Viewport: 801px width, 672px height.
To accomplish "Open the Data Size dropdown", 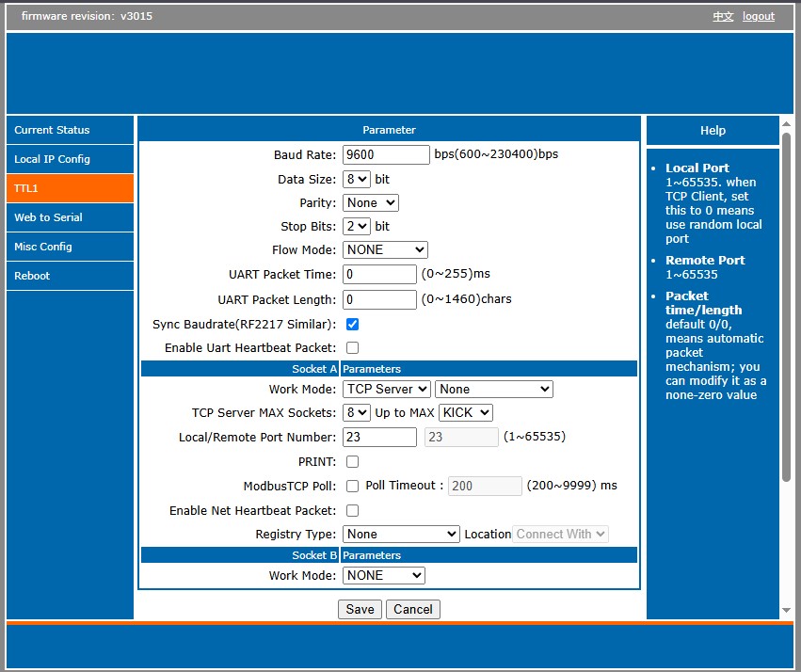I will (357, 179).
